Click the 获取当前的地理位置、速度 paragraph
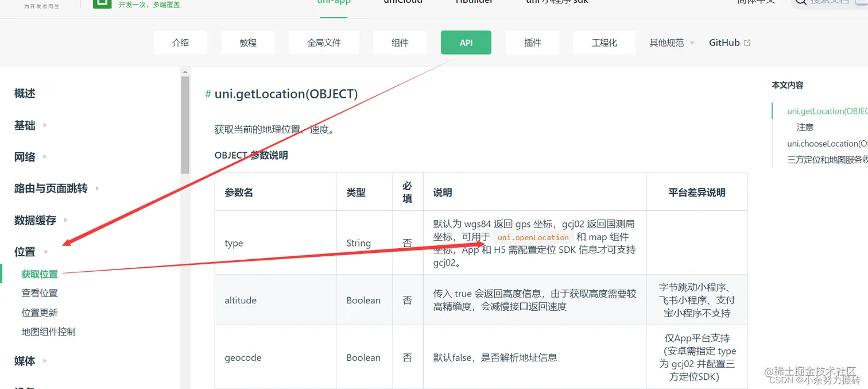The height and width of the screenshot is (389, 868). [274, 129]
